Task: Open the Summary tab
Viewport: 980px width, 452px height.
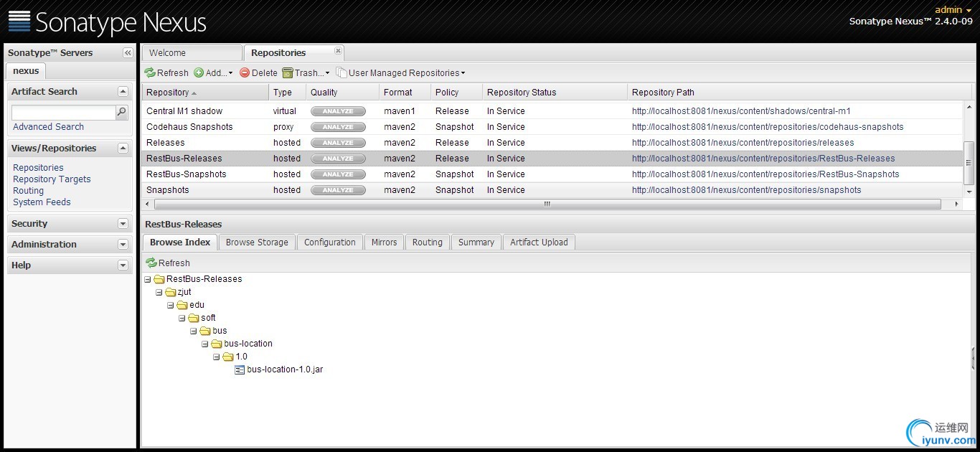Action: pos(476,243)
